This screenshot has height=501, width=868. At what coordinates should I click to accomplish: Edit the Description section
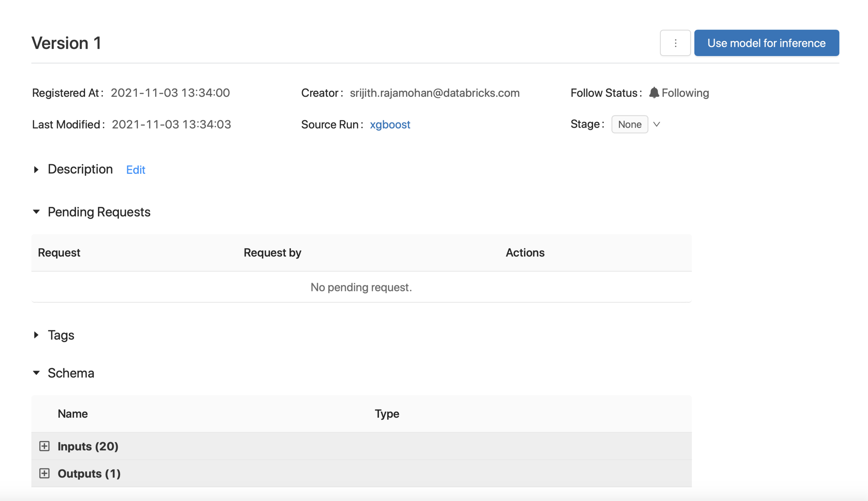(x=136, y=170)
